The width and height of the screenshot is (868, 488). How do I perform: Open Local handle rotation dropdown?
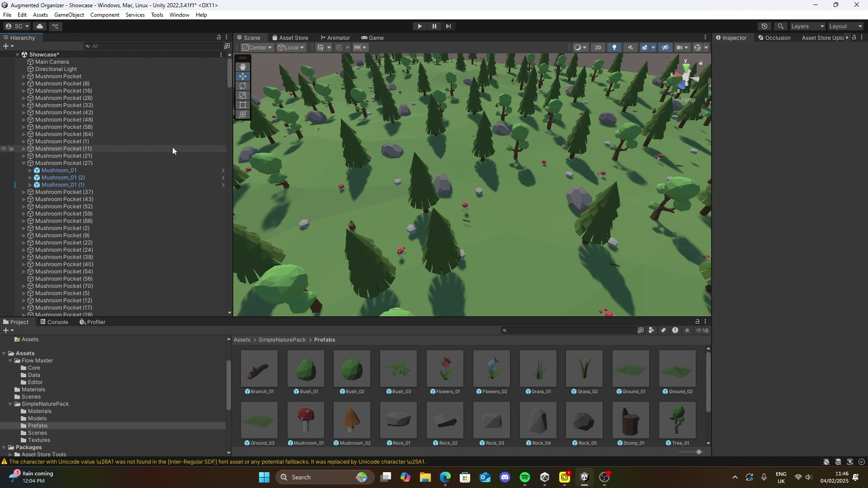pyautogui.click(x=291, y=47)
